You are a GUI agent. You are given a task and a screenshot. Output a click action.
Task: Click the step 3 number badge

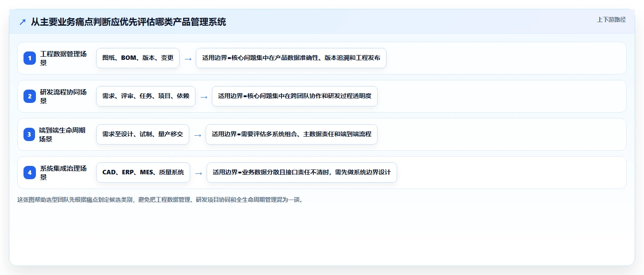pyautogui.click(x=30, y=134)
